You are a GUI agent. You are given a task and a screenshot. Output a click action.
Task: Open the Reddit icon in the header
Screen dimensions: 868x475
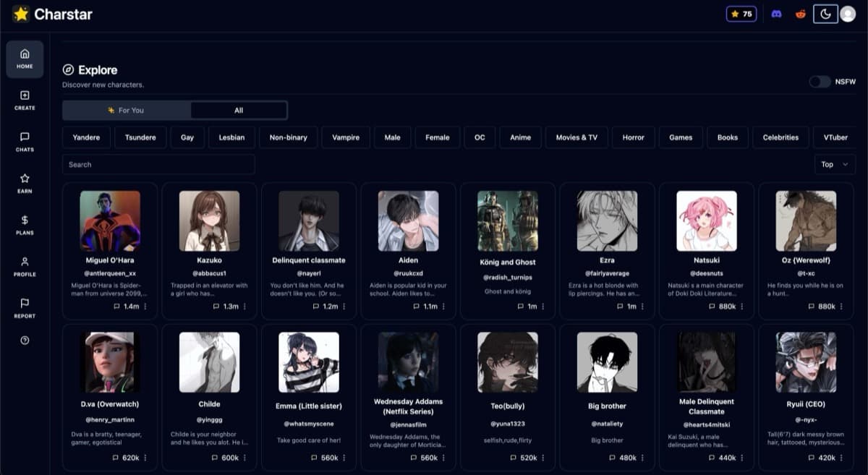[x=798, y=13]
